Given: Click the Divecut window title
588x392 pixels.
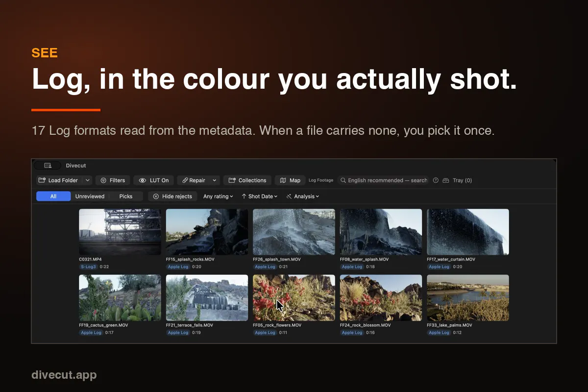Looking at the screenshot, I should 76,166.
